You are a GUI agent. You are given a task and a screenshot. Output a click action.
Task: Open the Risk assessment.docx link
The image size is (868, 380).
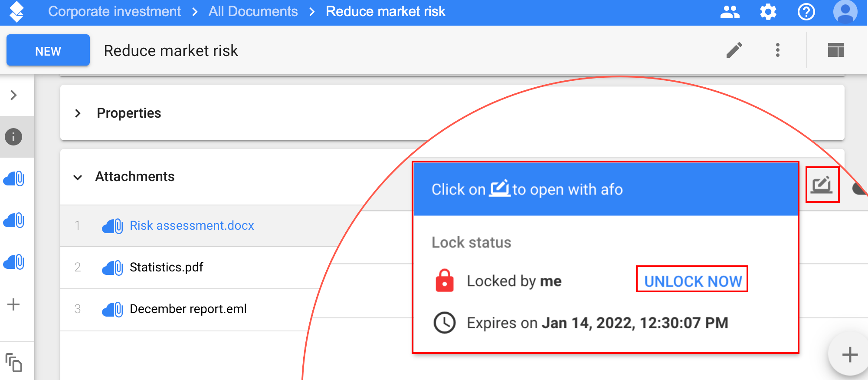coord(192,225)
